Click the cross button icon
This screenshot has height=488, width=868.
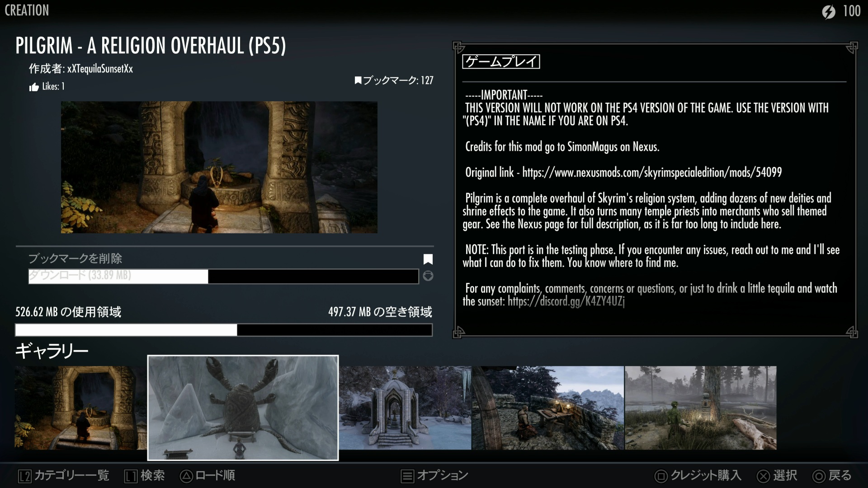[764, 476]
